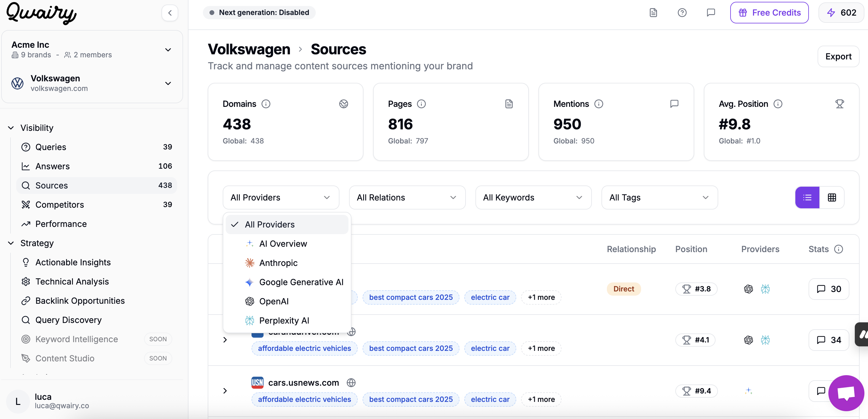The image size is (868, 419).
Task: Show info tooltip for Avg. Position
Action: [x=778, y=104]
